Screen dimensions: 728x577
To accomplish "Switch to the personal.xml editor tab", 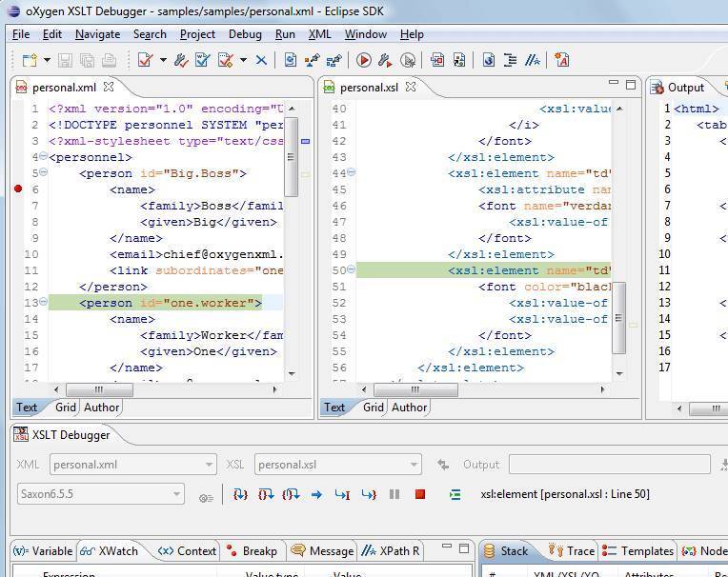I will click(64, 88).
